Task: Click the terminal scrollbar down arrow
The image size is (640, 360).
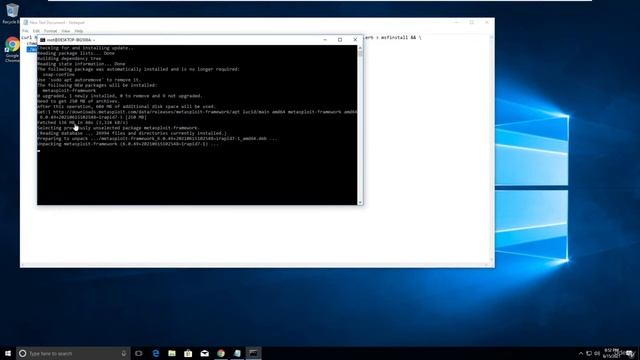Action: pyautogui.click(x=360, y=202)
